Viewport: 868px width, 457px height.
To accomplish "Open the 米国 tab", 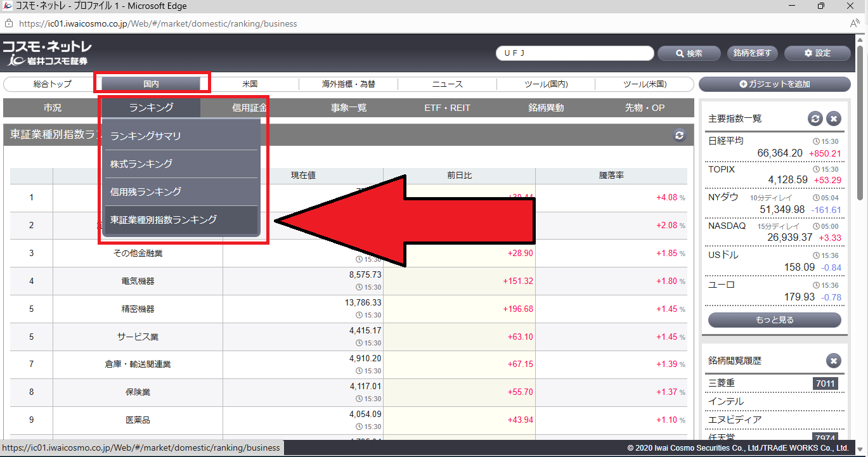I will point(250,84).
